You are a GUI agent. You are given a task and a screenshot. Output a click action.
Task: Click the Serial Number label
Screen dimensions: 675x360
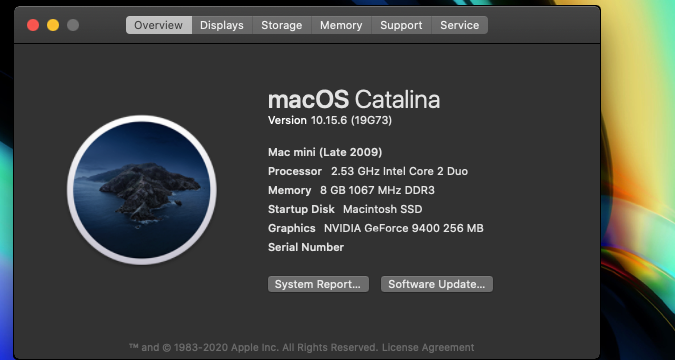pos(306,247)
